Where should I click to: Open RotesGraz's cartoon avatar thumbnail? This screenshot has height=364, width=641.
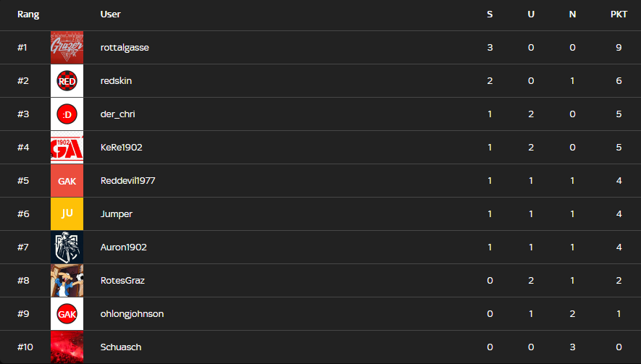point(67,281)
